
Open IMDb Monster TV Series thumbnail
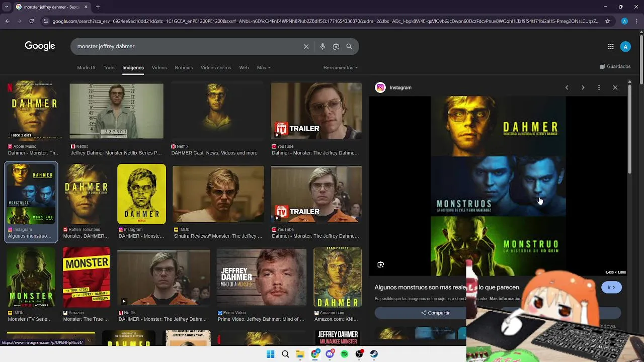(31, 277)
